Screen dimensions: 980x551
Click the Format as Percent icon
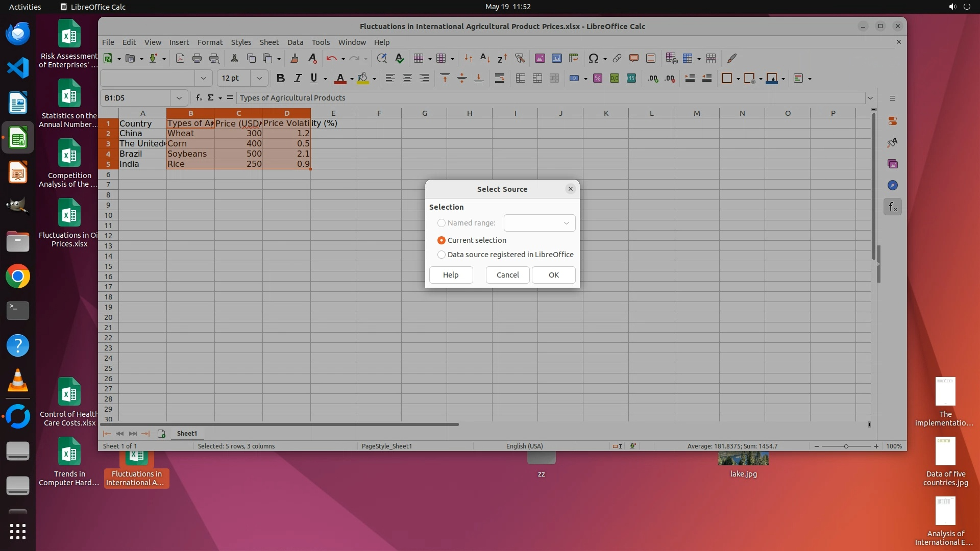tap(598, 78)
